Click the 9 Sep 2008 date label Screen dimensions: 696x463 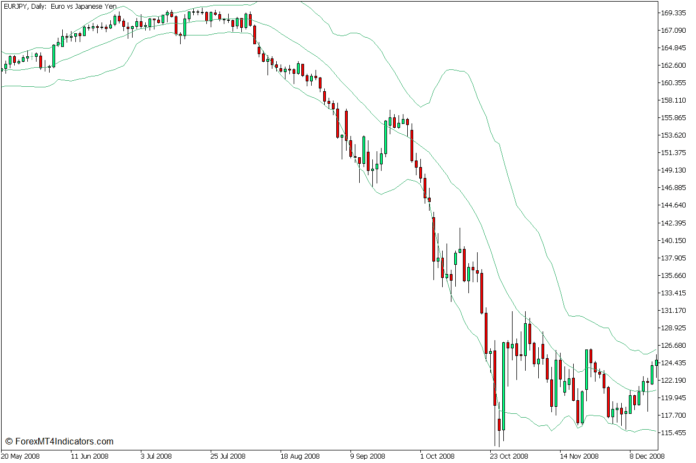click(x=367, y=456)
